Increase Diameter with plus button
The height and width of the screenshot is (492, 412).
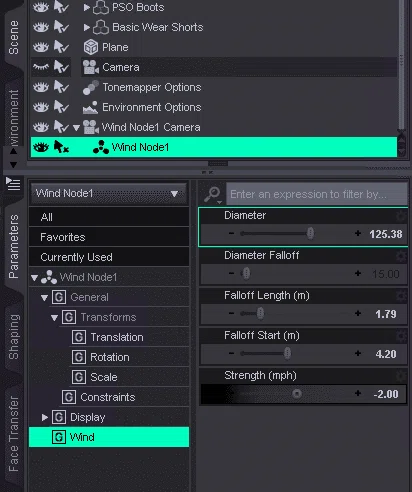358,233
